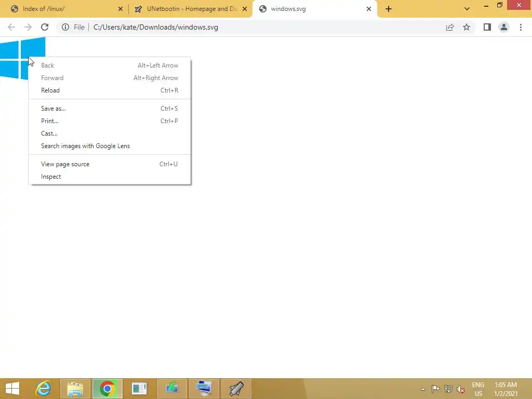Viewport: 532px width, 399px height.
Task: Close the UNetbootin tab
Action: point(245,9)
